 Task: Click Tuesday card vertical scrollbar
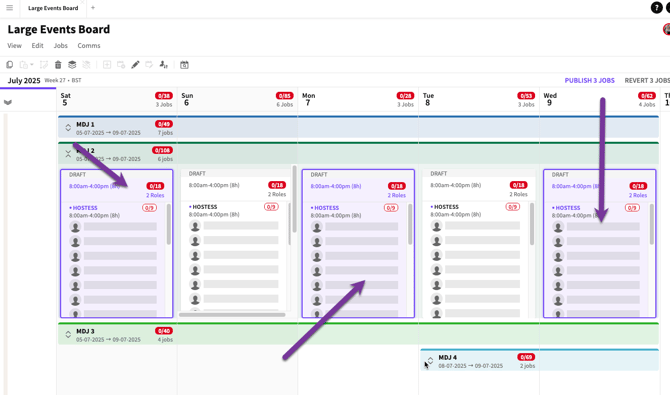tap(532, 224)
